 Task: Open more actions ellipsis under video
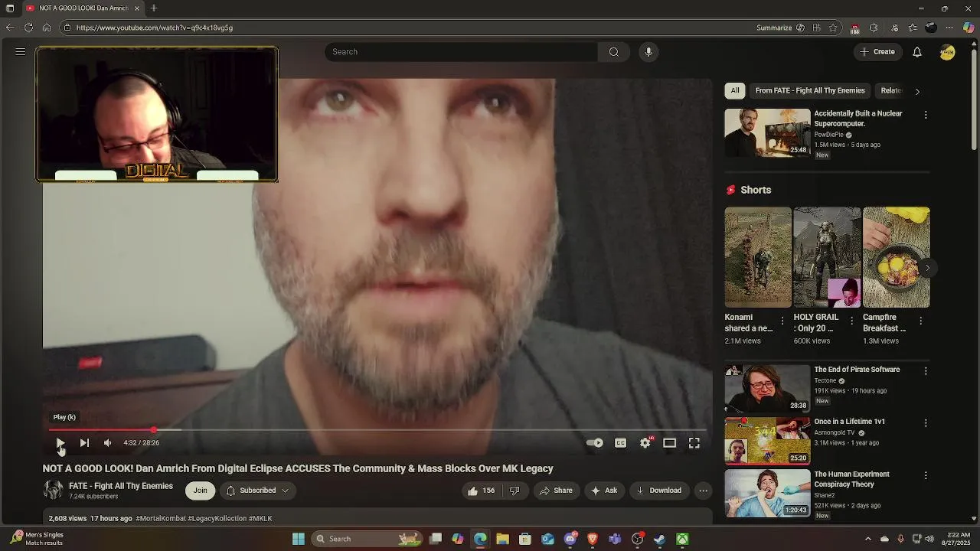click(703, 491)
